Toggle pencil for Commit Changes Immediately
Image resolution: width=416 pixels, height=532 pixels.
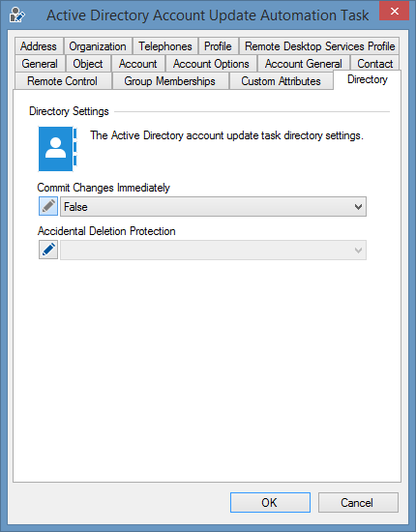[48, 206]
